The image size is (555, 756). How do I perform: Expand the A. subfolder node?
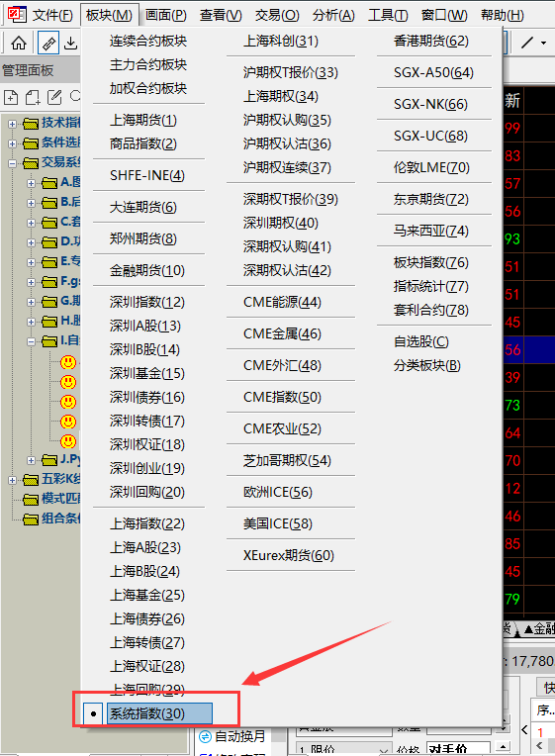click(32, 183)
